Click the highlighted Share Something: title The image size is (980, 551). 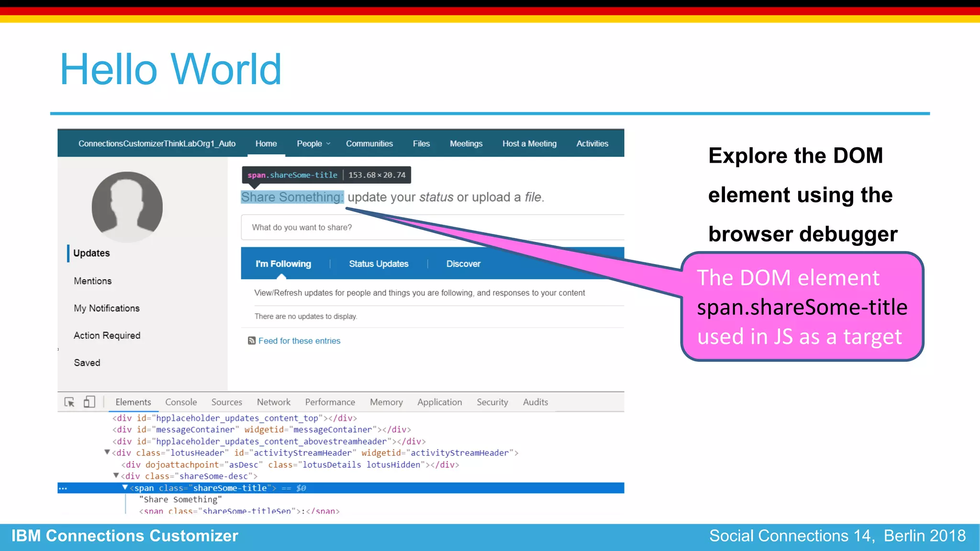pos(292,197)
